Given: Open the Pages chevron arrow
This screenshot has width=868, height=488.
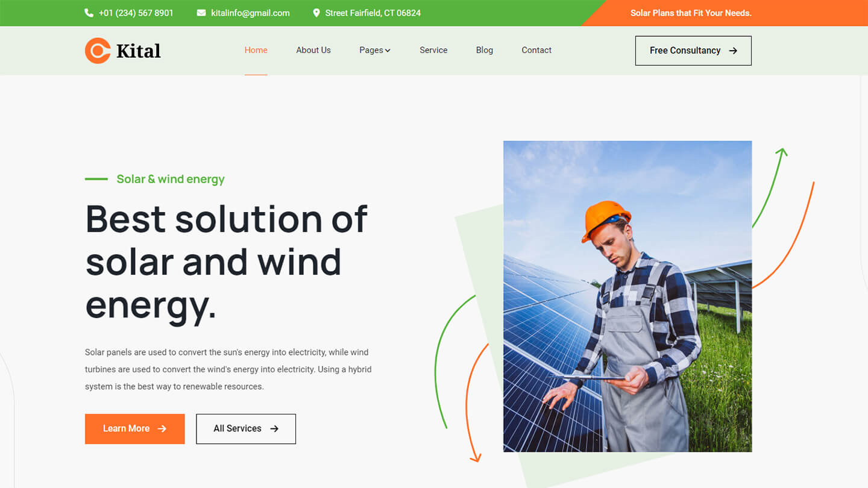Looking at the screenshot, I should pyautogui.click(x=388, y=51).
